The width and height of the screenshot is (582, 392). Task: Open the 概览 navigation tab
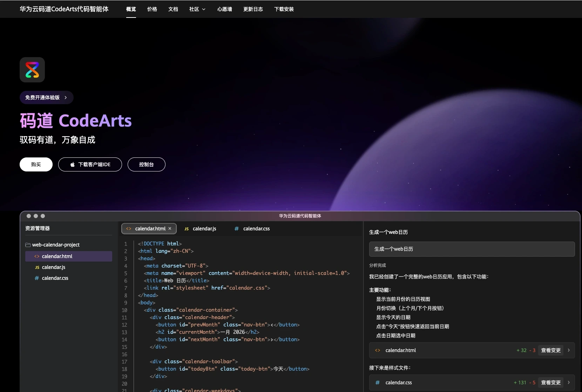pos(131,9)
